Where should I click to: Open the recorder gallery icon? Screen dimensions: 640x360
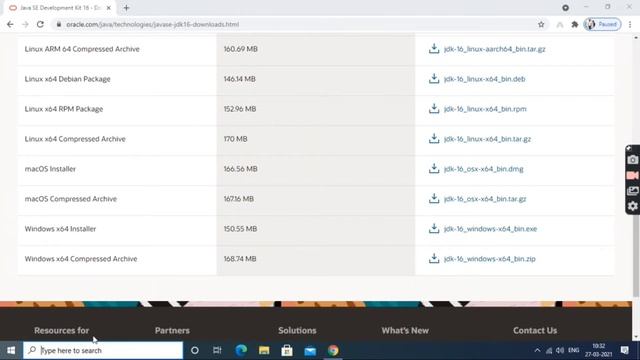click(633, 191)
